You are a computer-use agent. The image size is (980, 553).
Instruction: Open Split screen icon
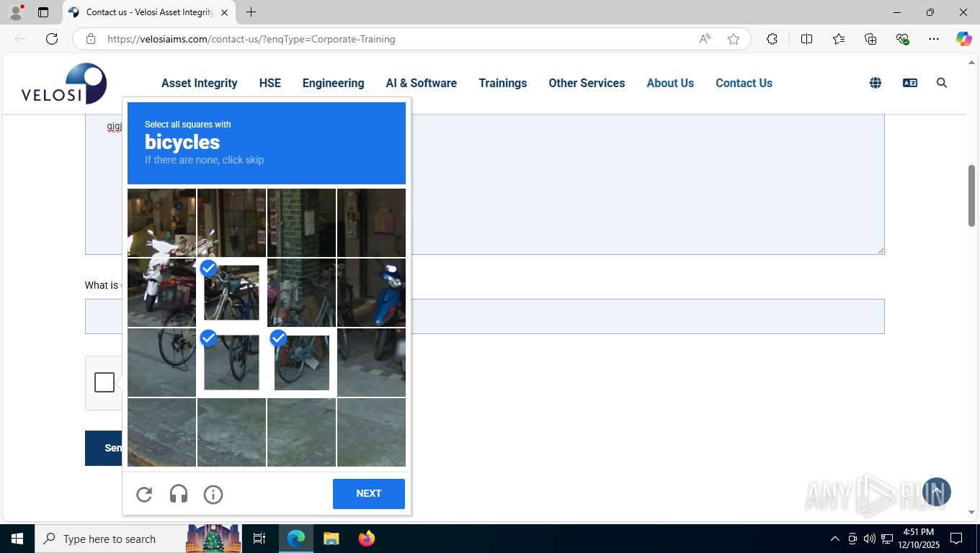[x=807, y=39]
